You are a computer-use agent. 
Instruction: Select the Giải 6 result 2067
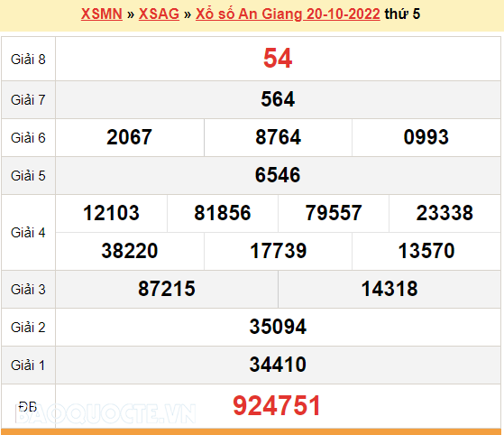129,137
